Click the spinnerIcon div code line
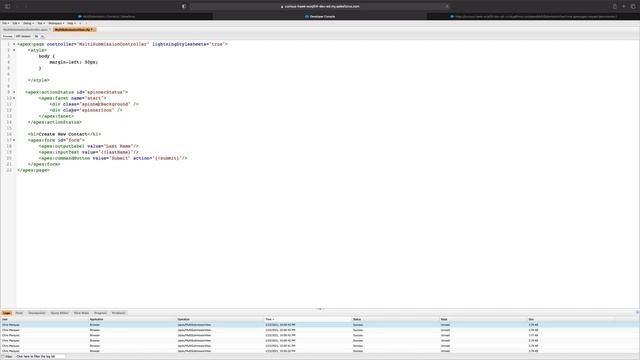640x360 pixels. pyautogui.click(x=86, y=110)
